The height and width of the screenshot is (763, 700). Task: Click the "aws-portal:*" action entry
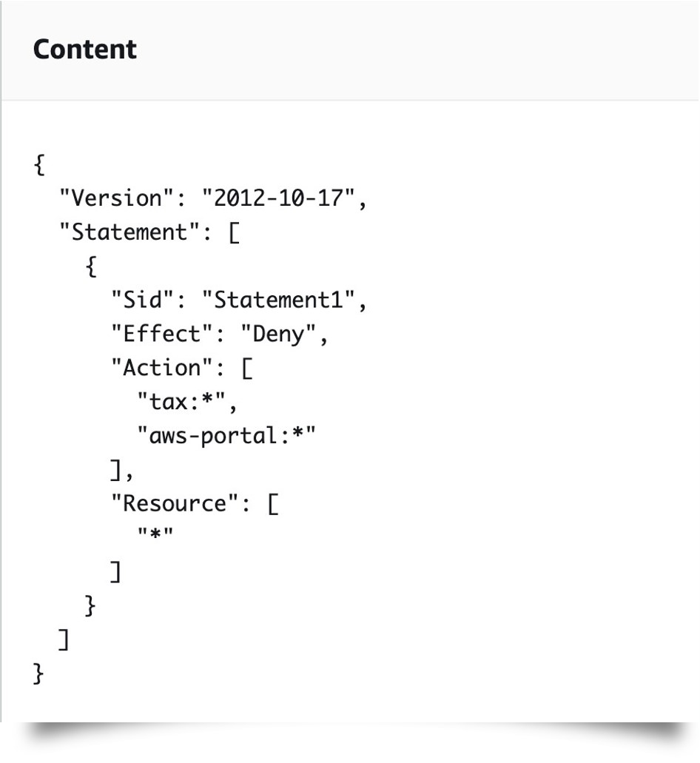226,435
